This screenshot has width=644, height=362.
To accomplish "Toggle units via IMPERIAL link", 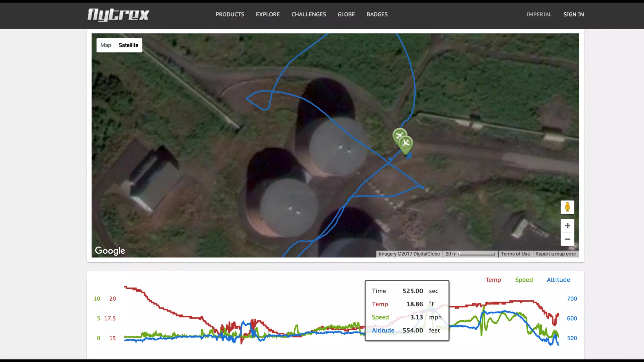I will point(539,14).
